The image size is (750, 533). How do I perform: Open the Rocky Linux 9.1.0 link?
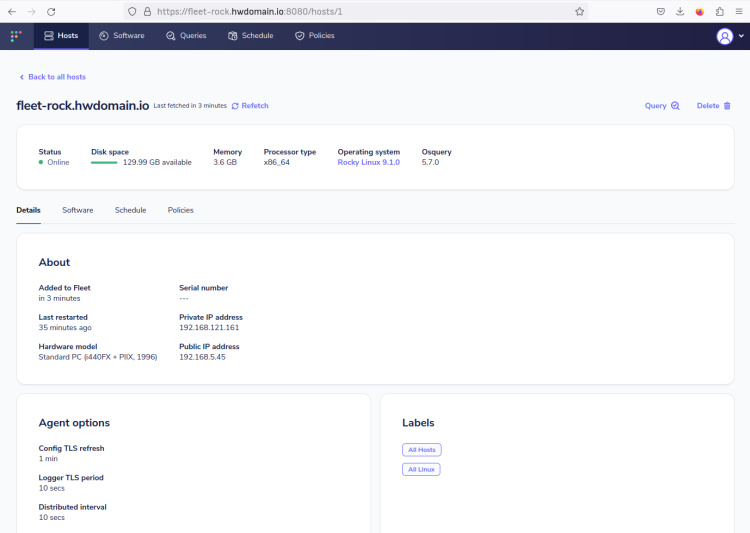[x=368, y=162]
